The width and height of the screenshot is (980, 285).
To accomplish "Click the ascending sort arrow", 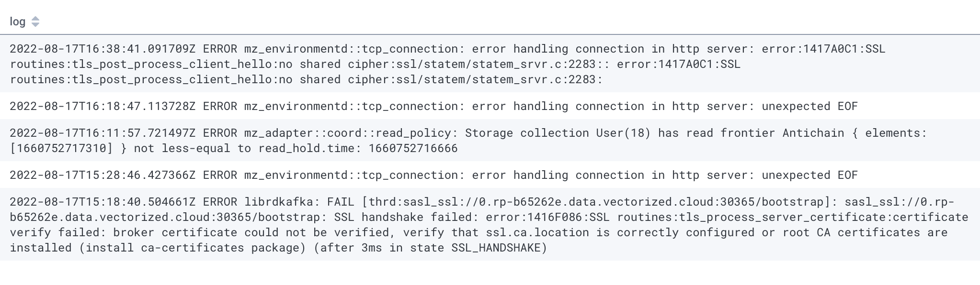I will point(35,19).
